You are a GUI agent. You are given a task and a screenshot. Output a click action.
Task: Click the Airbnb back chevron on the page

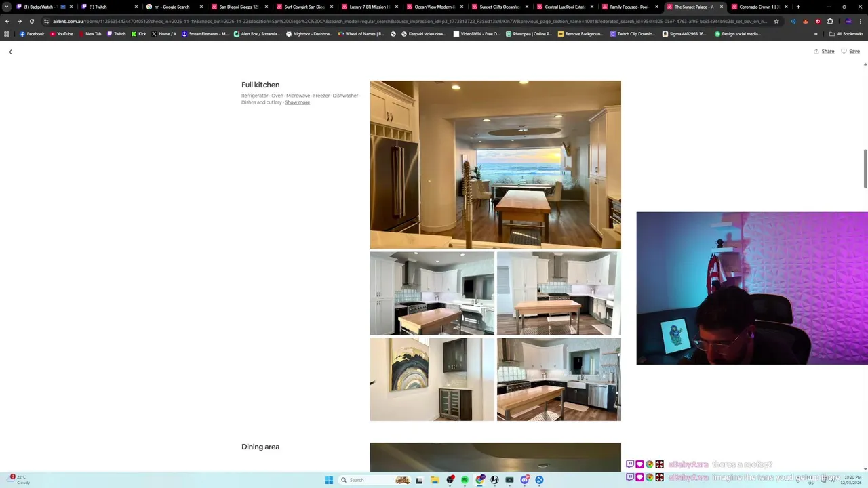click(10, 52)
